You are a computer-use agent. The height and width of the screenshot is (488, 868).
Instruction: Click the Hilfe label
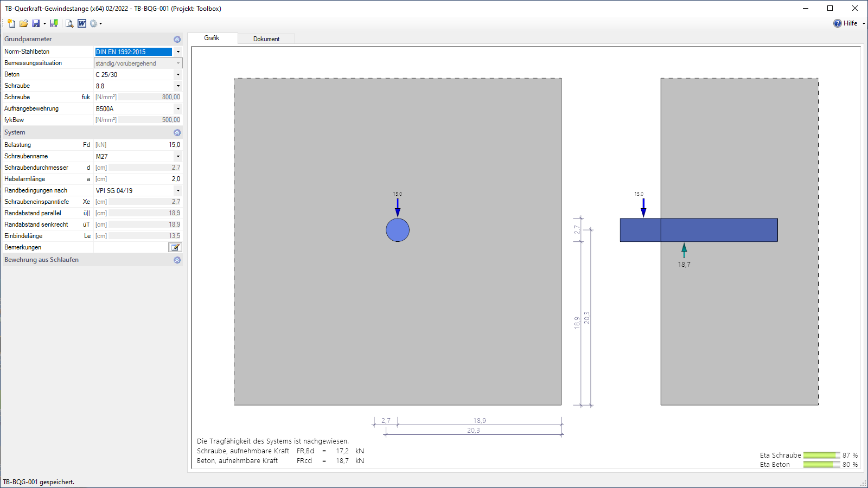coord(850,23)
